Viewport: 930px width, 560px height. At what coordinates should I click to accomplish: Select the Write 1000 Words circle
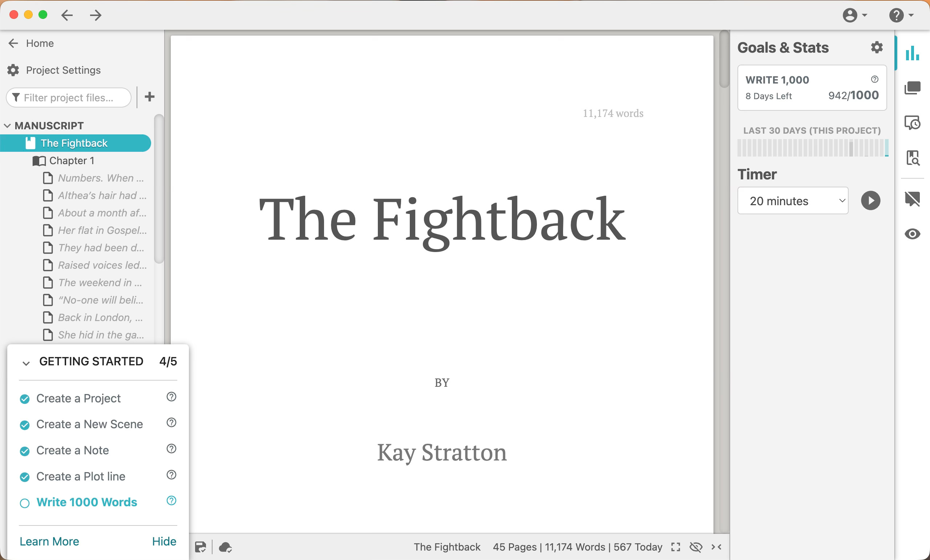click(x=25, y=503)
